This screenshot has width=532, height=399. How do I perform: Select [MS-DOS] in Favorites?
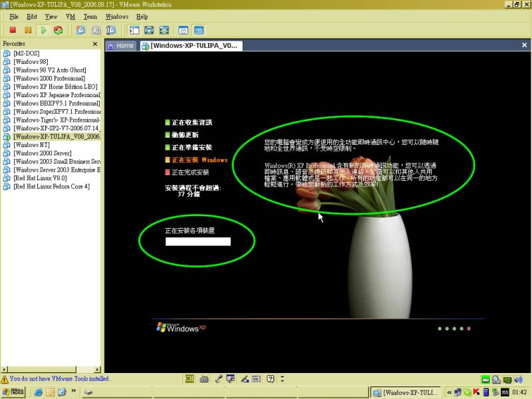tap(26, 54)
